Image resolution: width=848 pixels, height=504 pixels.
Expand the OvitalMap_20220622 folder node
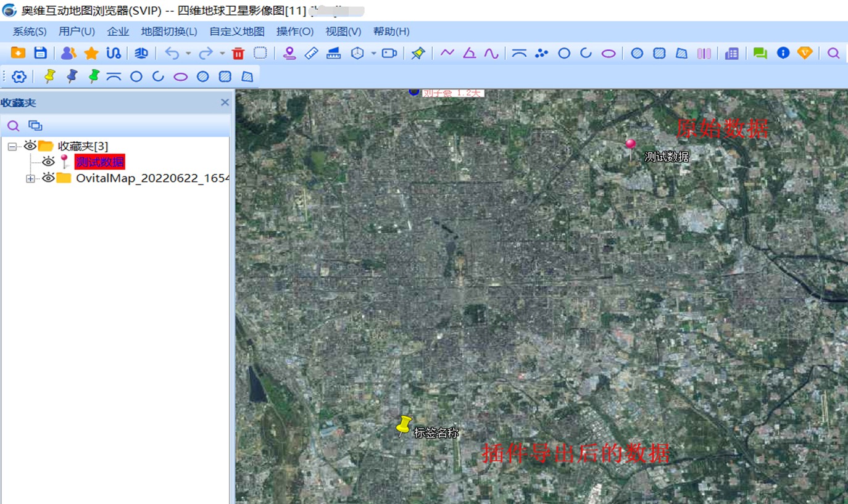tap(30, 179)
